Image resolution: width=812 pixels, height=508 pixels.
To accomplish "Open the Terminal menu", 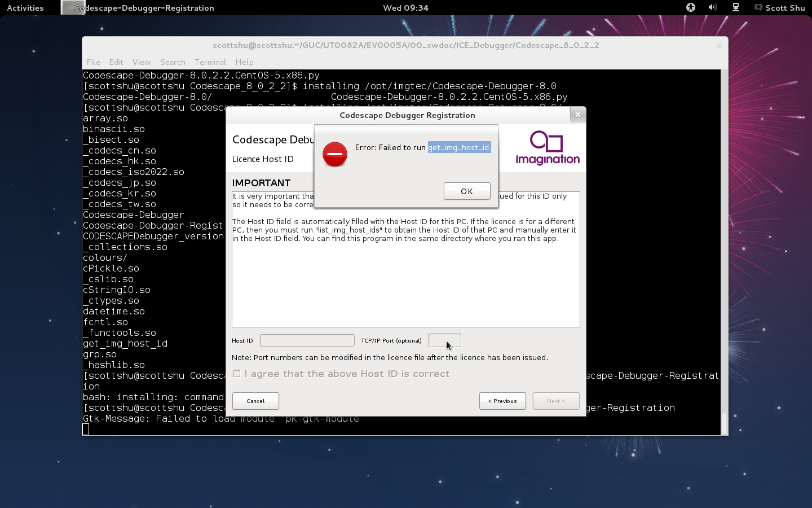I will pos(210,62).
